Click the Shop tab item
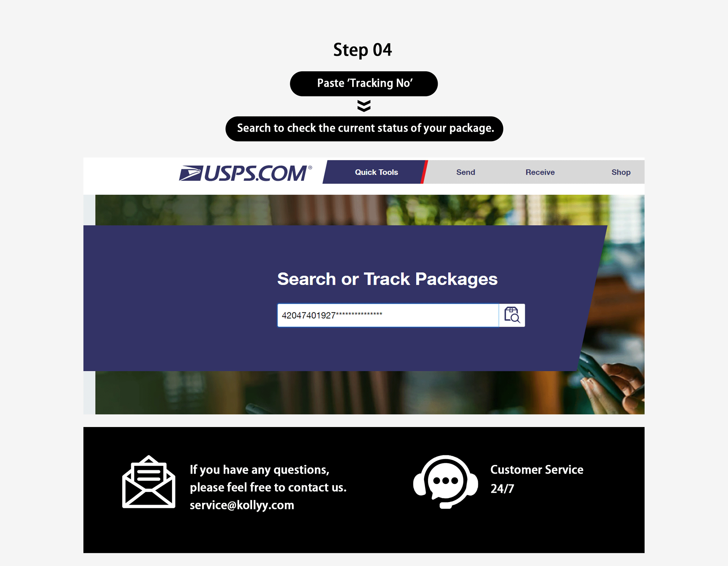Screen dimensions: 728x566 pyautogui.click(x=621, y=172)
